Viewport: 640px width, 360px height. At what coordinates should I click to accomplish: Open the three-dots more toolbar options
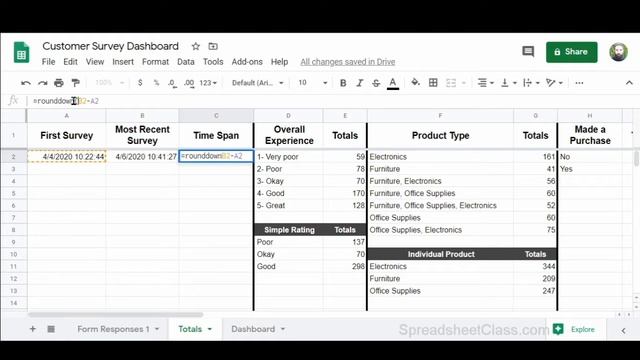[579, 83]
